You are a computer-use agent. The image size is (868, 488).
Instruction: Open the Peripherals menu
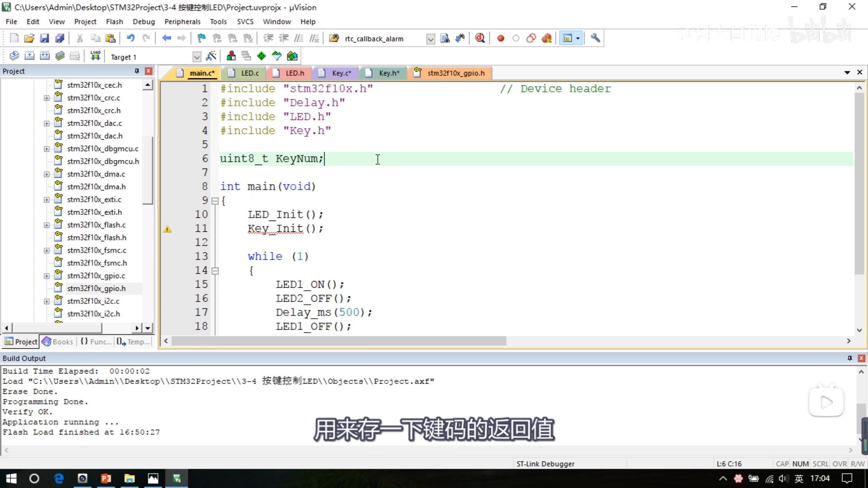pos(182,22)
